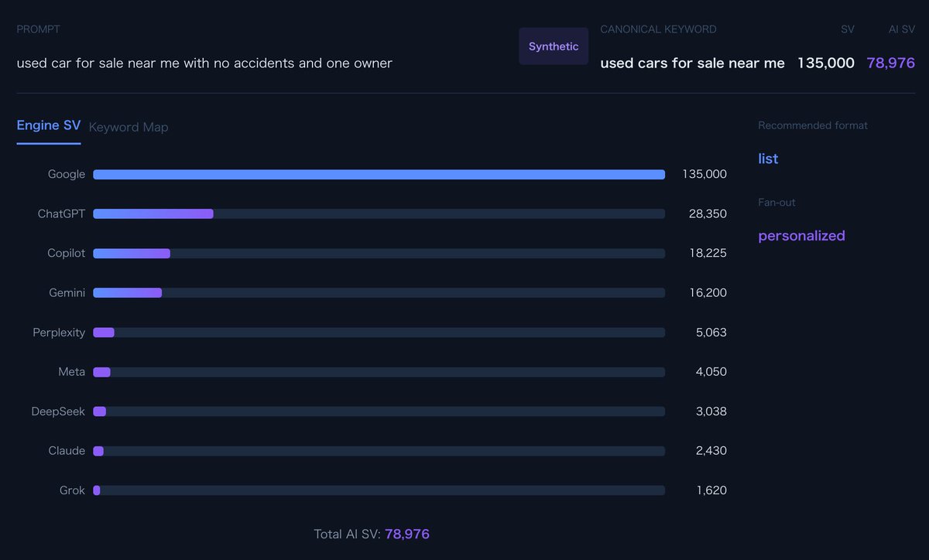Click the Fan-out label
This screenshot has height=560, width=929.
[776, 203]
